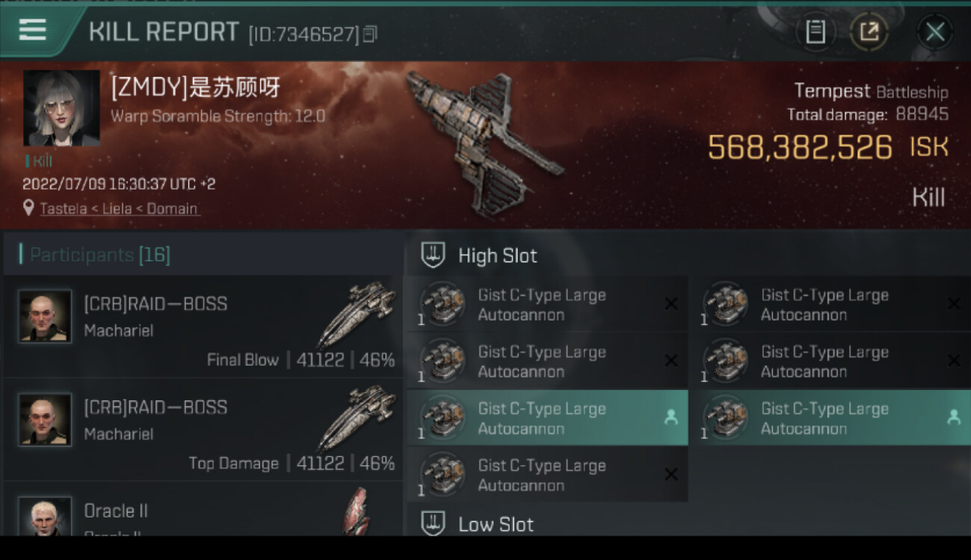Tap the Oracle II participant portrait
Viewport: 971px width, 560px height.
point(45,517)
